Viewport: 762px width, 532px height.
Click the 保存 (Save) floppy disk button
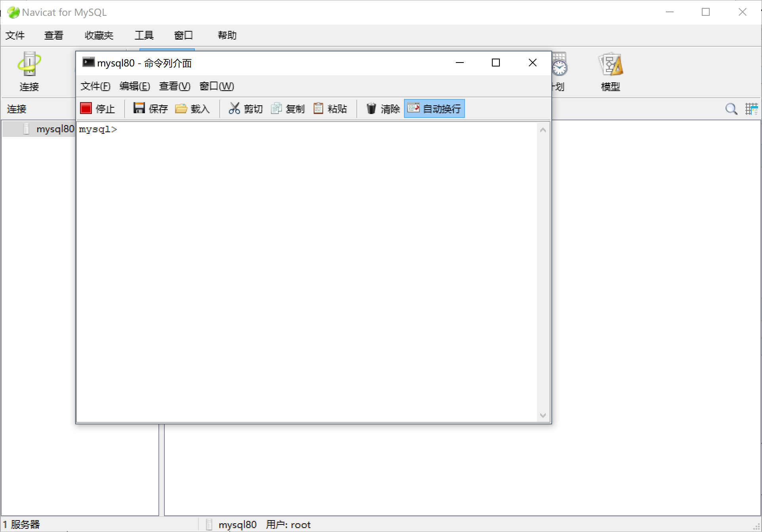150,108
